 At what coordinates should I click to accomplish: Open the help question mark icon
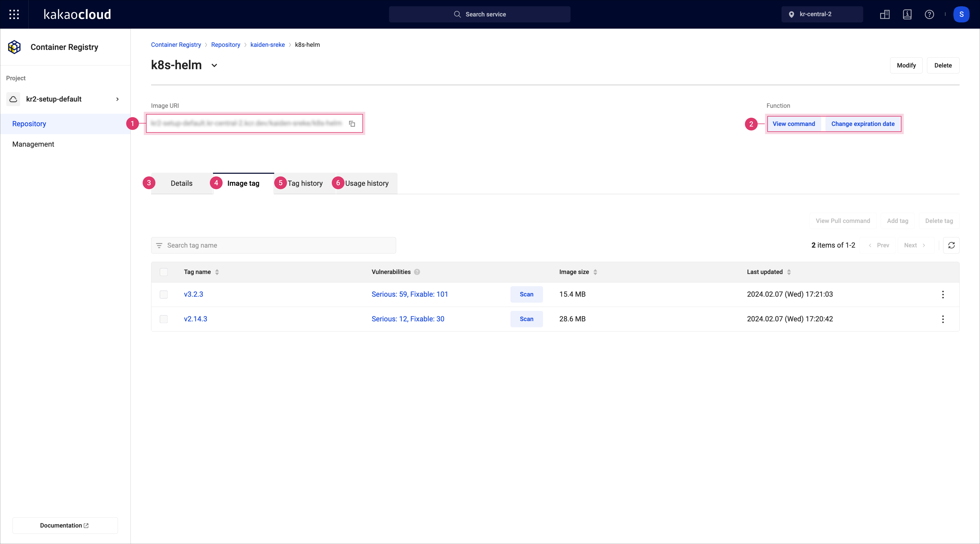(x=929, y=14)
